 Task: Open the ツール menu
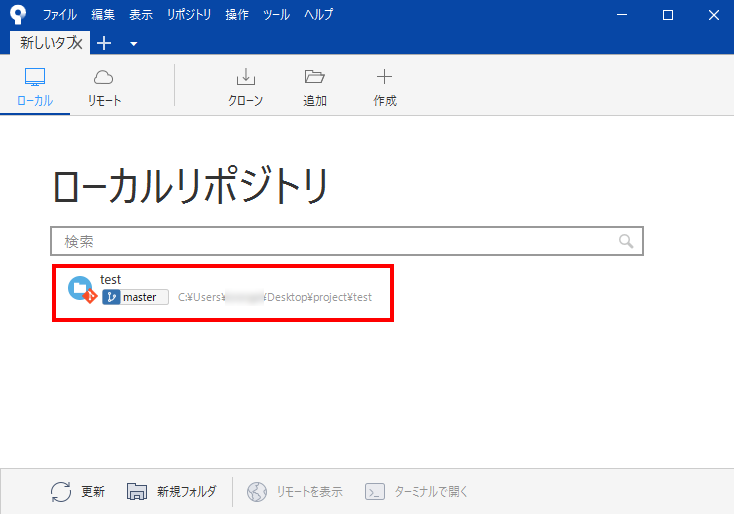click(x=276, y=15)
